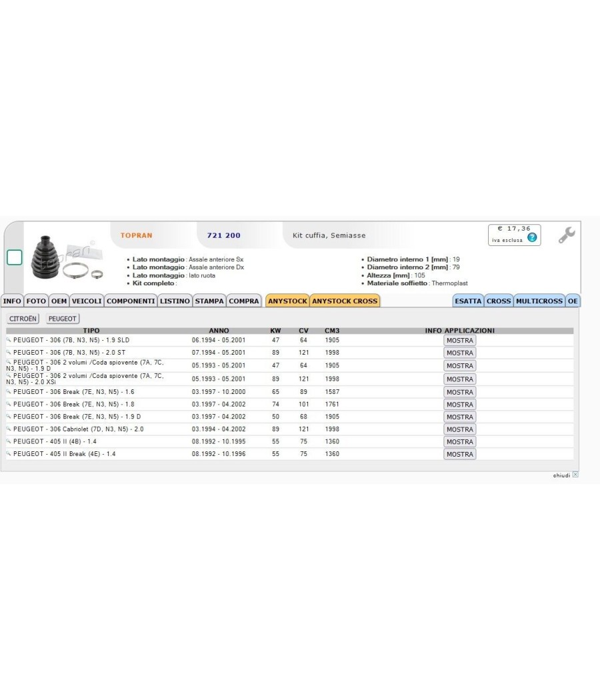Click MOSTRA for 306 Break 1.6

click(x=460, y=392)
